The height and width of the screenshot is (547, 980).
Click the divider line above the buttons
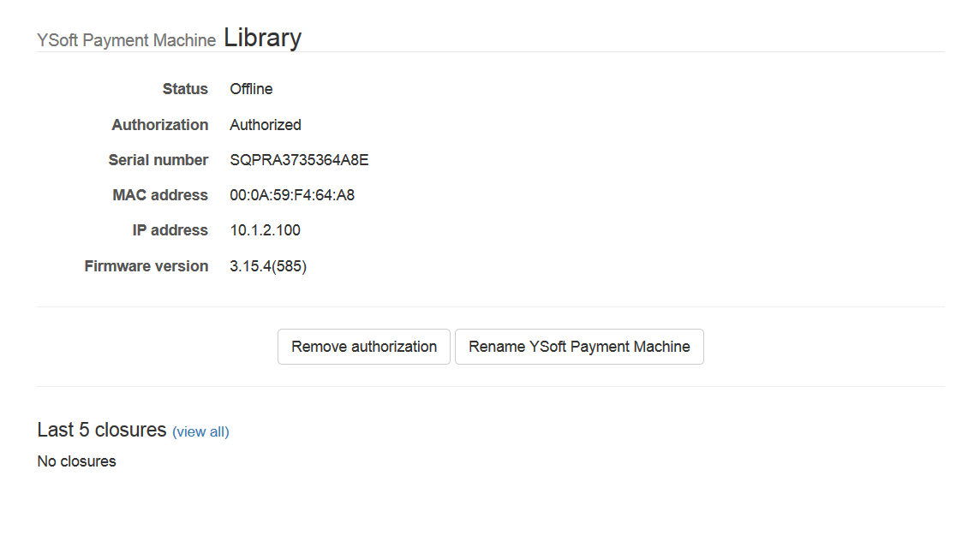point(490,306)
